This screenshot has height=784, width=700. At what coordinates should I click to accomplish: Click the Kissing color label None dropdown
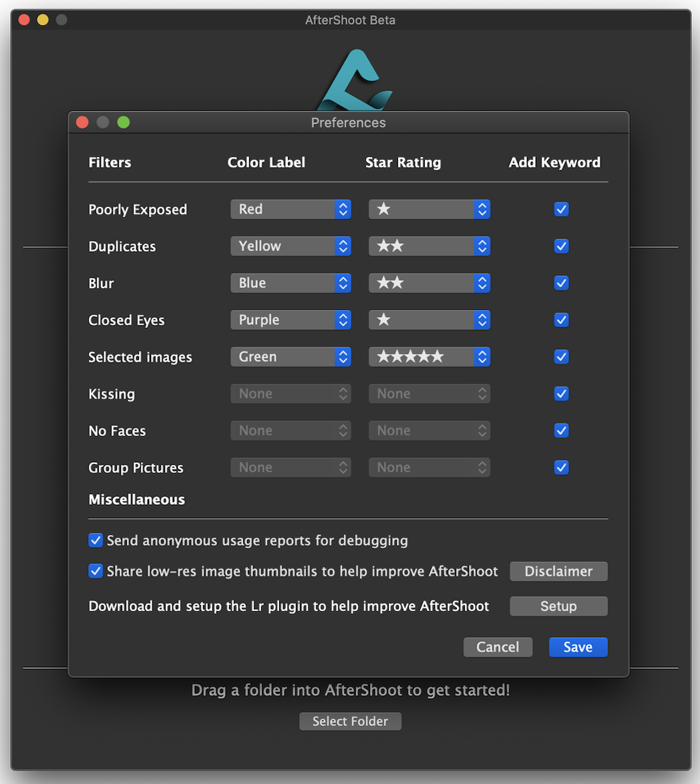(x=291, y=394)
